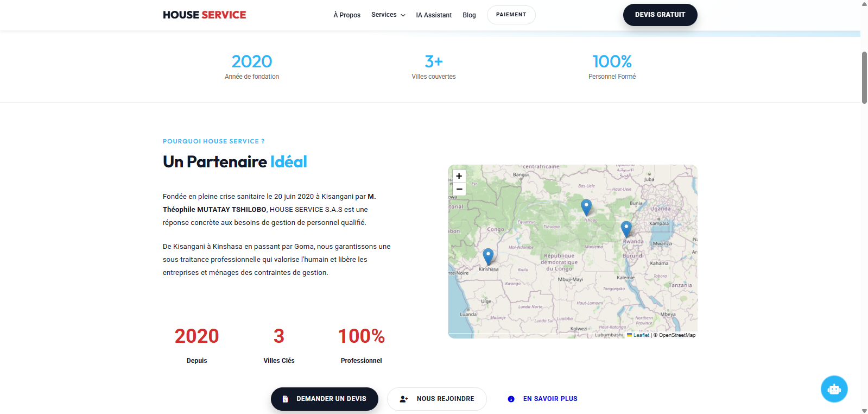Click the info icon beside En savoir plus
The width and height of the screenshot is (868, 414).
[x=511, y=399]
